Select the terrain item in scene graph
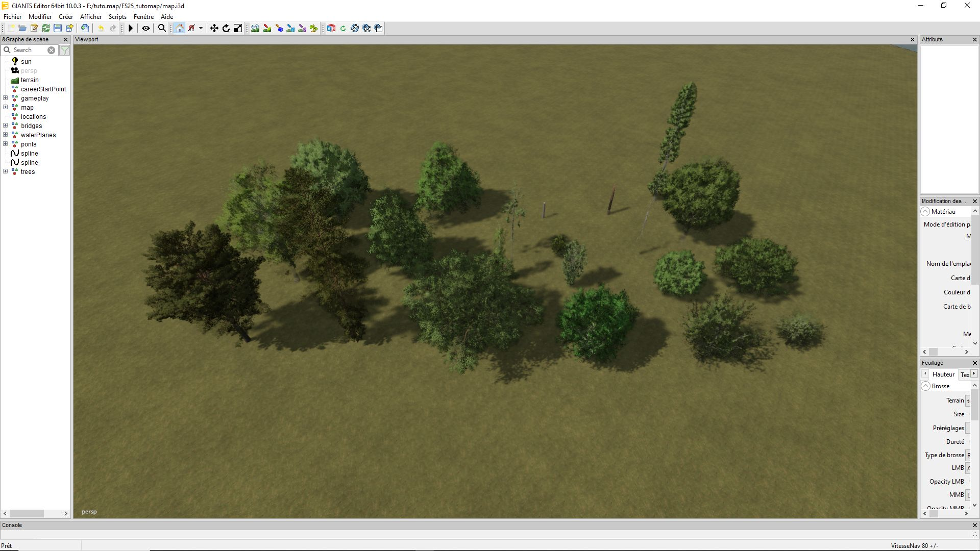The width and height of the screenshot is (980, 551). click(x=30, y=80)
